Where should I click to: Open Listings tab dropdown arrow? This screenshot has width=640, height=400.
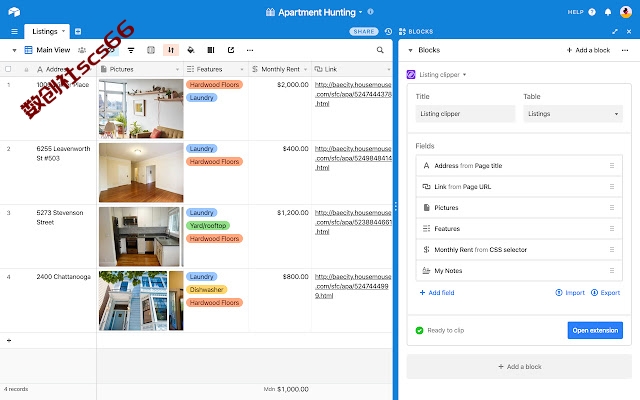(x=63, y=31)
